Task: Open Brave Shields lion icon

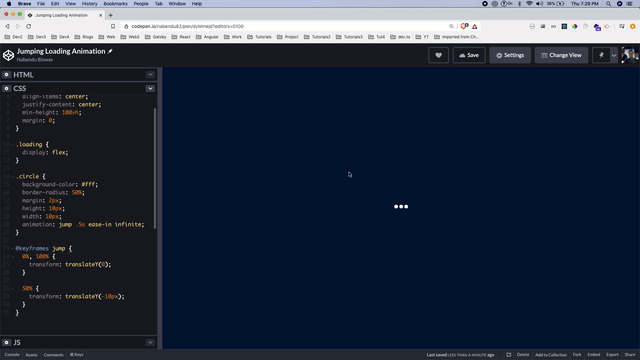Action: 464,26
